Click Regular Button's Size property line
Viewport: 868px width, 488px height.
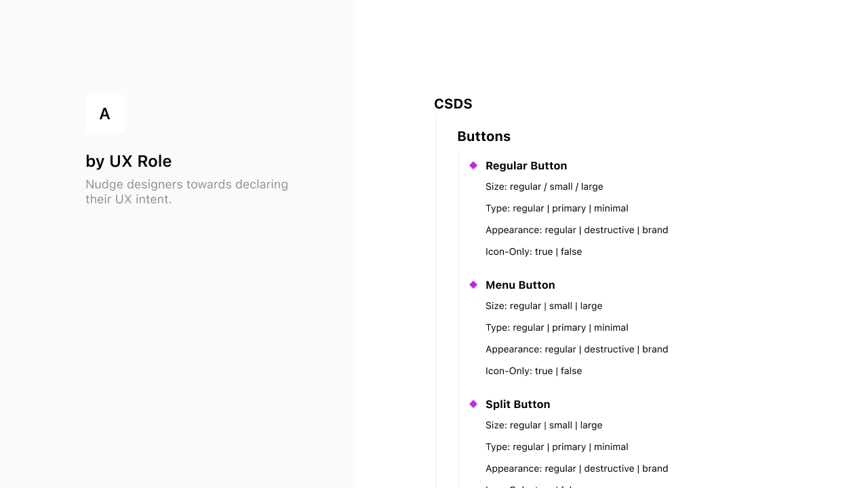(x=545, y=186)
